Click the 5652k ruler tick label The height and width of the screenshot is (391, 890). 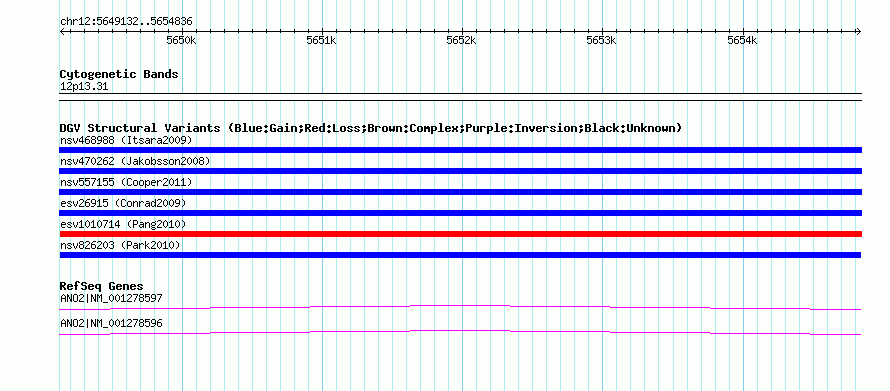point(461,40)
